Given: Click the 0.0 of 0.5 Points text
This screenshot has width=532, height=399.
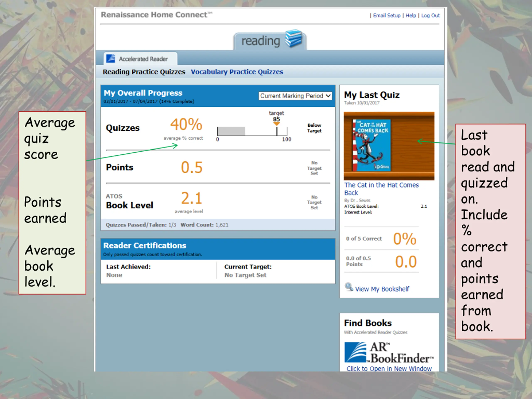Looking at the screenshot, I should [x=358, y=261].
